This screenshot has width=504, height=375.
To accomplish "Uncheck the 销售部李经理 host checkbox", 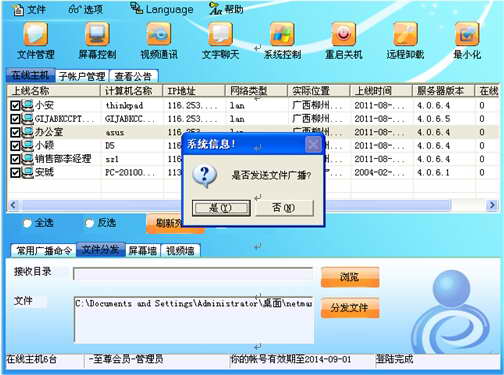I will [15, 159].
